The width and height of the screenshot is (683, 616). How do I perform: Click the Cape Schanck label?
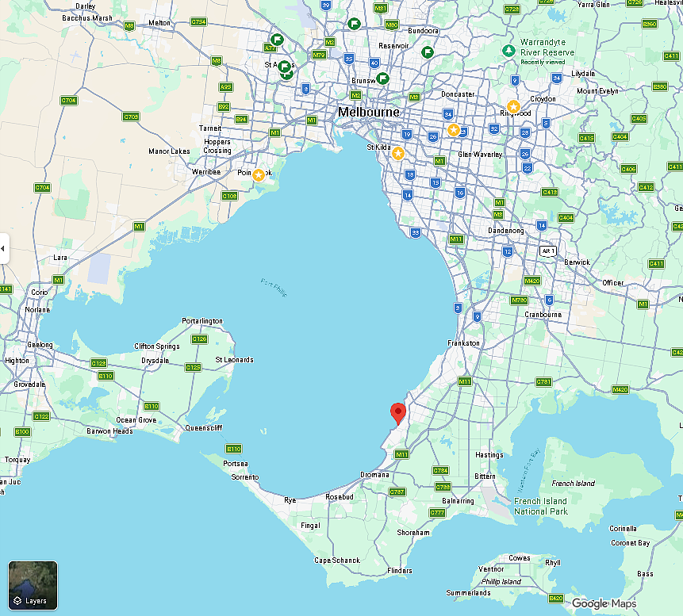click(x=337, y=561)
